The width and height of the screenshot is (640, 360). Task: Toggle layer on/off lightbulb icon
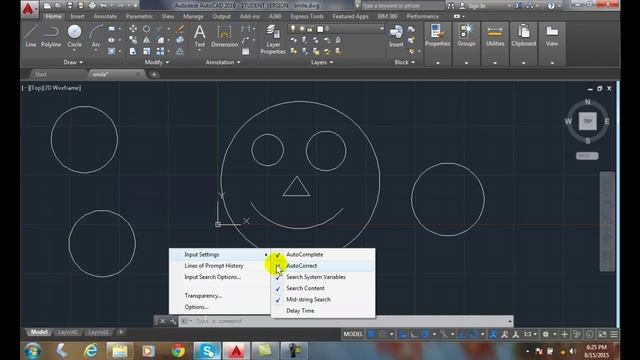[293, 29]
